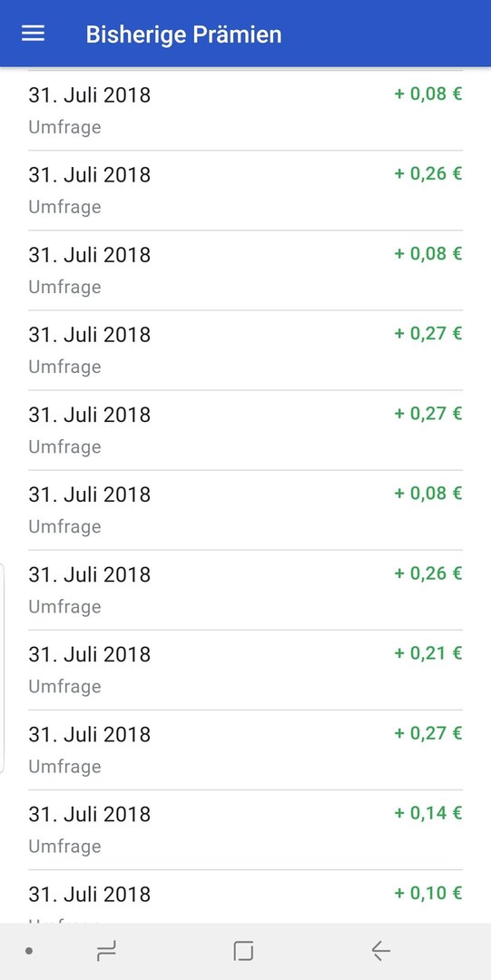Open the recent apps switcher
This screenshot has height=980, width=491.
pyautogui.click(x=106, y=951)
